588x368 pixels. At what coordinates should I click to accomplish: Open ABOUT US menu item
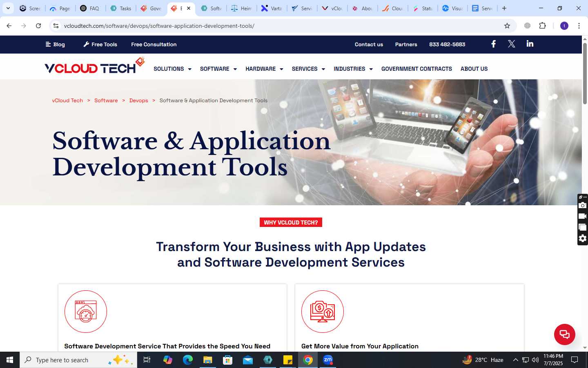click(x=474, y=69)
